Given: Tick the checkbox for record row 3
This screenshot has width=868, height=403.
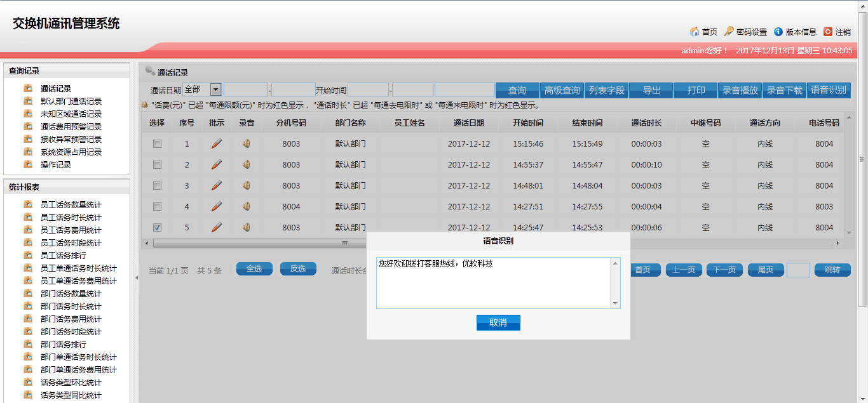Looking at the screenshot, I should pyautogui.click(x=157, y=186).
